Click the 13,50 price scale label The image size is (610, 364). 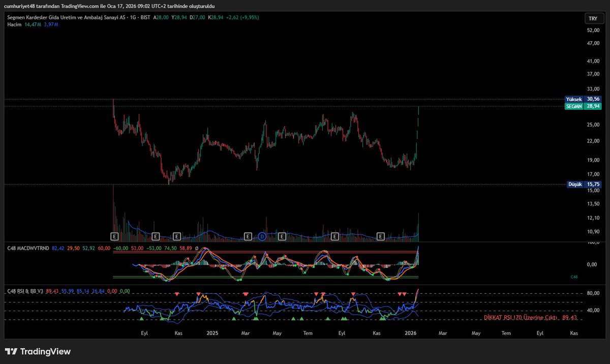coord(593,204)
